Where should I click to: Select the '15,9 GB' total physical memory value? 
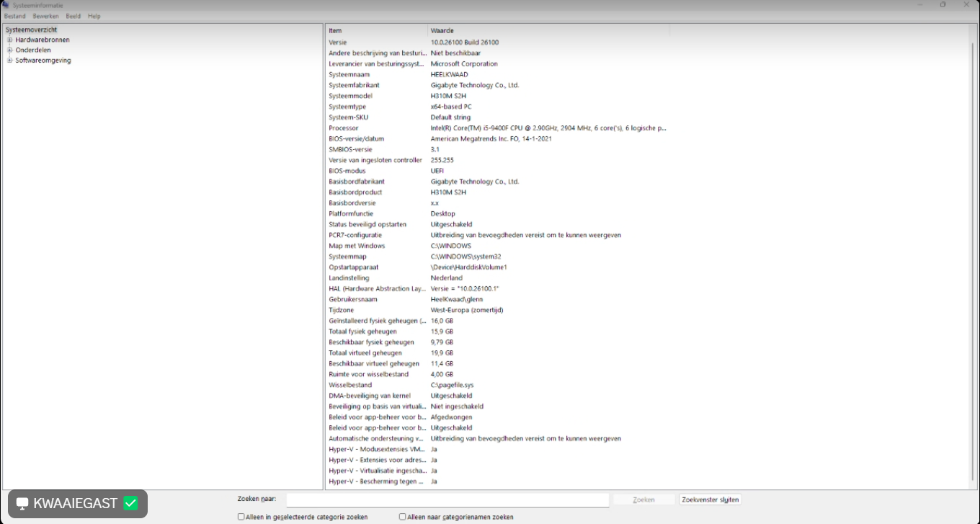[442, 332]
